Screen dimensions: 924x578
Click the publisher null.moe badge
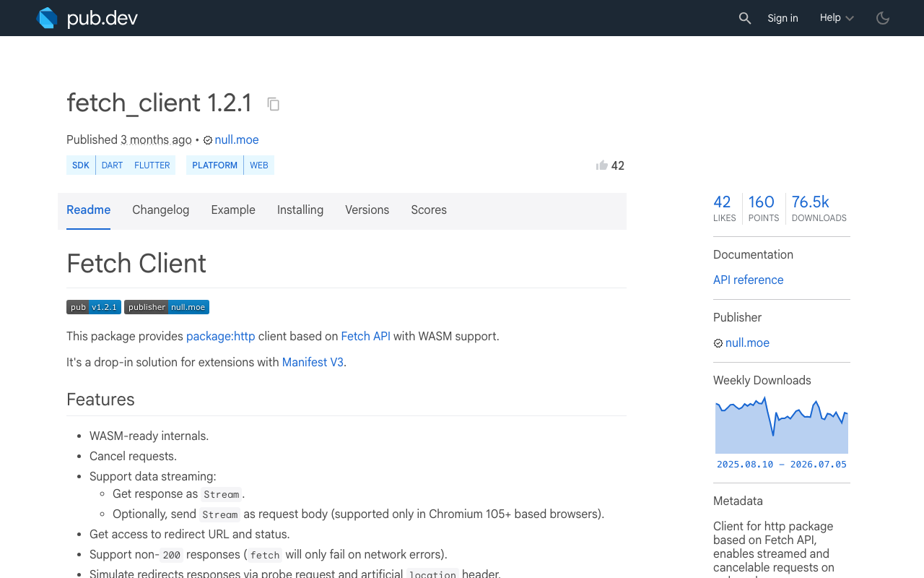point(167,307)
